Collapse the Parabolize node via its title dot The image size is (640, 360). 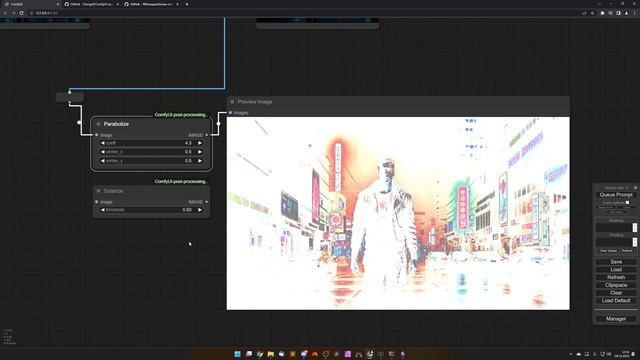pos(98,124)
